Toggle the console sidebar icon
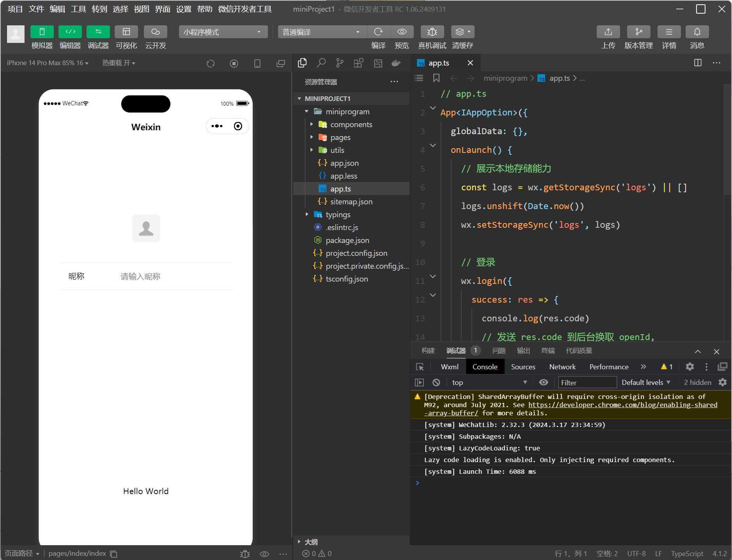 [x=420, y=383]
